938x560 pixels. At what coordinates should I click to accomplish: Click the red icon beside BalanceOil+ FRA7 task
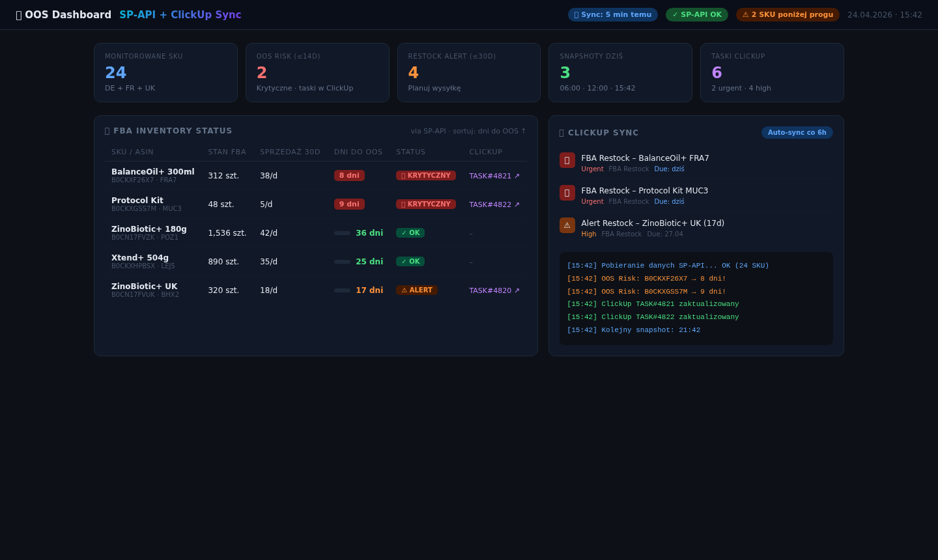point(567,160)
